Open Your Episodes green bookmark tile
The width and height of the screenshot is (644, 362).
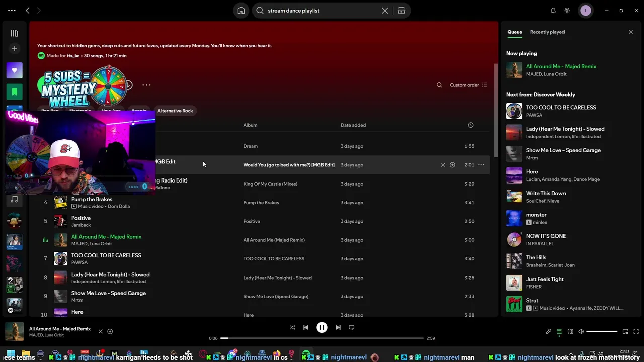pyautogui.click(x=14, y=92)
